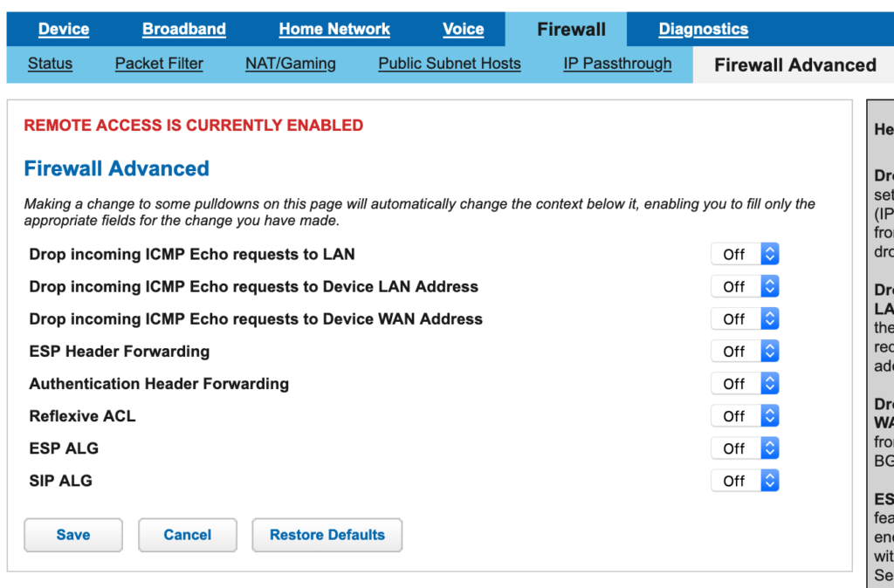Open Device LAN Address ICMP dropdown
The height and width of the screenshot is (588, 894).
point(745,287)
